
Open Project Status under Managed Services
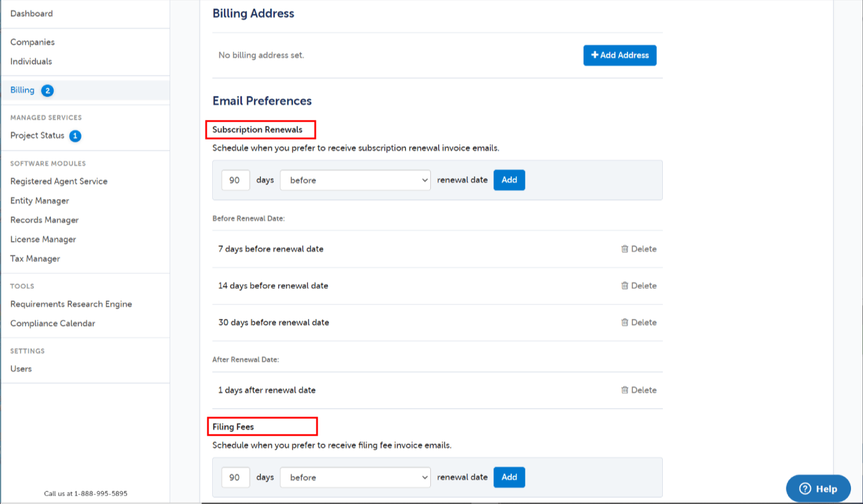point(37,135)
